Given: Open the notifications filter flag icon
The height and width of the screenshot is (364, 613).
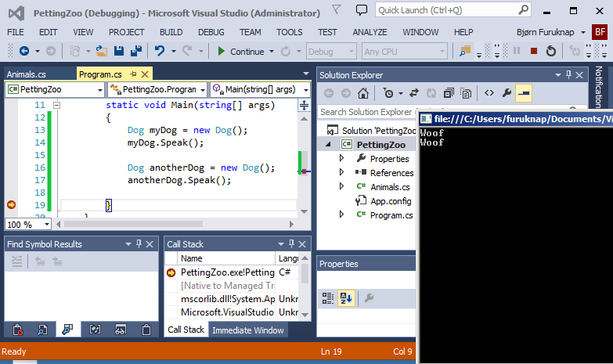Looking at the screenshot, I should coord(336,9).
